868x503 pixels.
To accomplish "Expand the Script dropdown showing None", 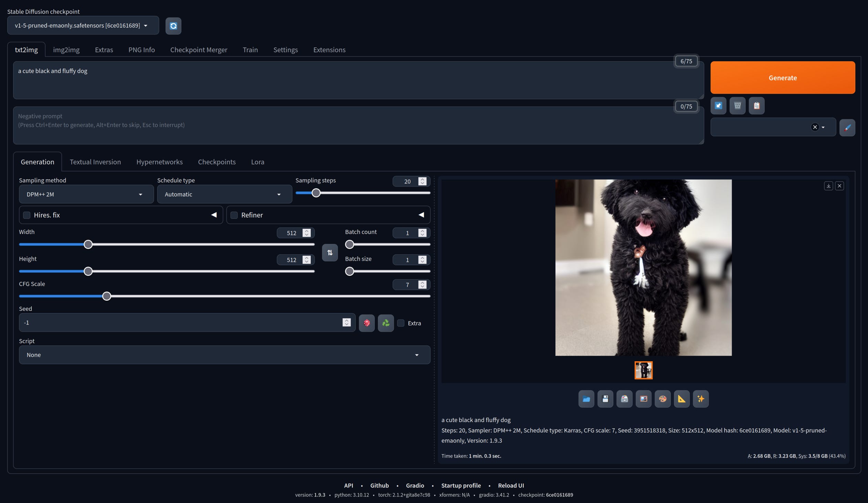I will (224, 355).
